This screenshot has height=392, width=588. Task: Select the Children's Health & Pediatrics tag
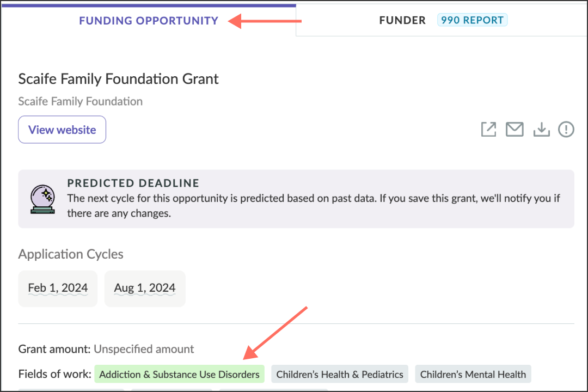pyautogui.click(x=340, y=374)
